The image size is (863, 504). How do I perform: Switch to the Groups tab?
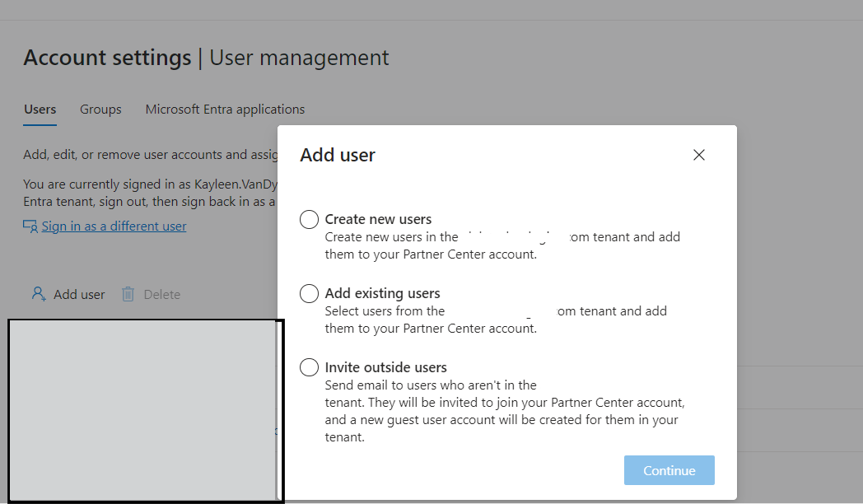(x=100, y=109)
